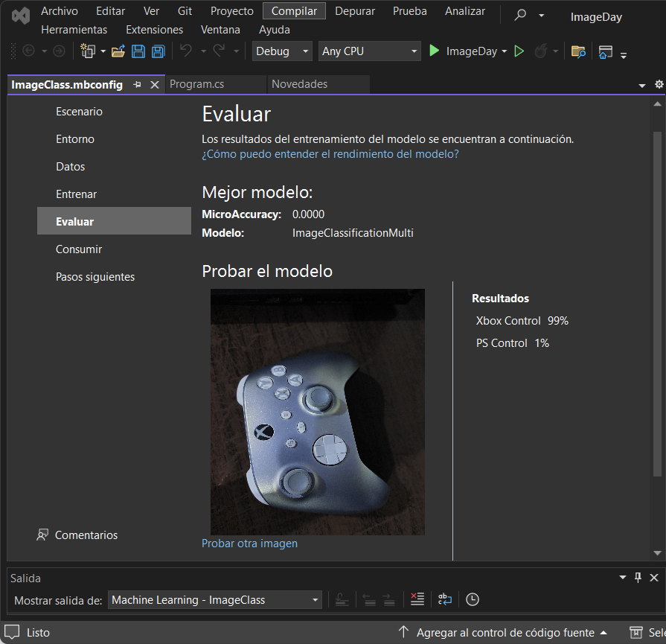Image resolution: width=666 pixels, height=644 pixels.
Task: Pin the Salida output panel
Action: (x=638, y=577)
